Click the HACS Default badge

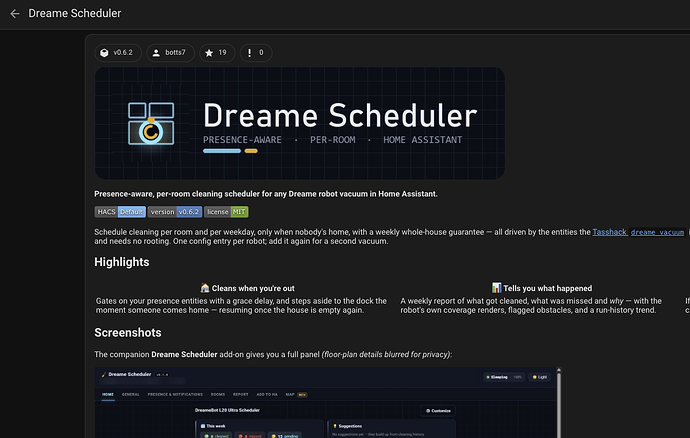(120, 212)
